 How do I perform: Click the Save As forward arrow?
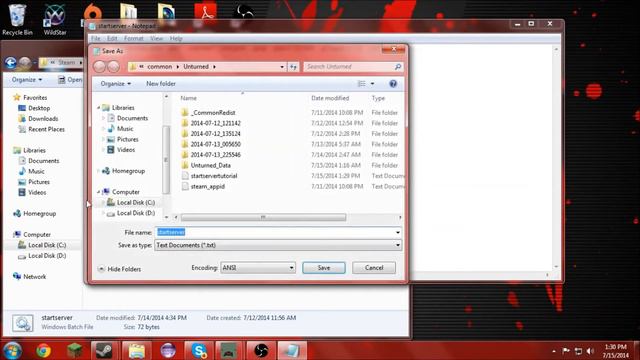click(113, 67)
